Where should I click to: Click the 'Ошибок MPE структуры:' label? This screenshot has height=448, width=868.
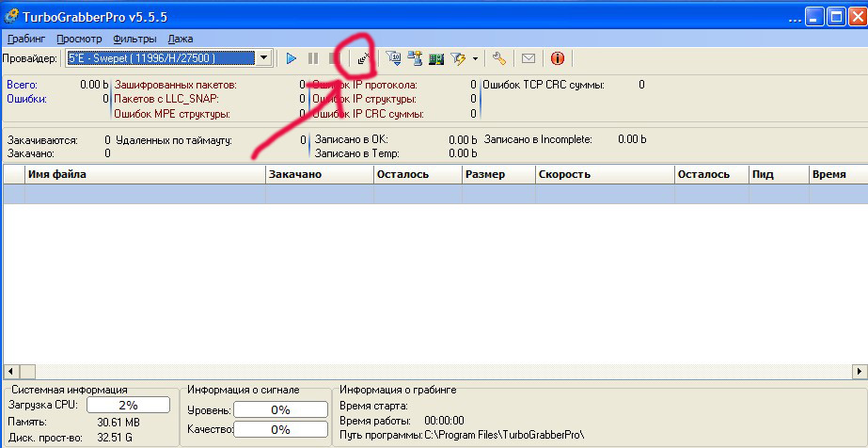[172, 114]
